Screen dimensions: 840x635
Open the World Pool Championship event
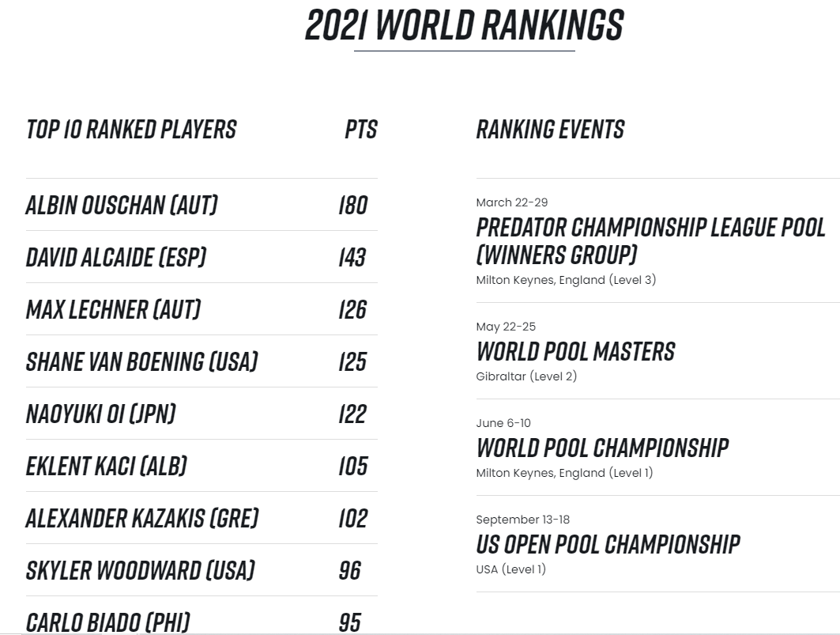click(602, 448)
